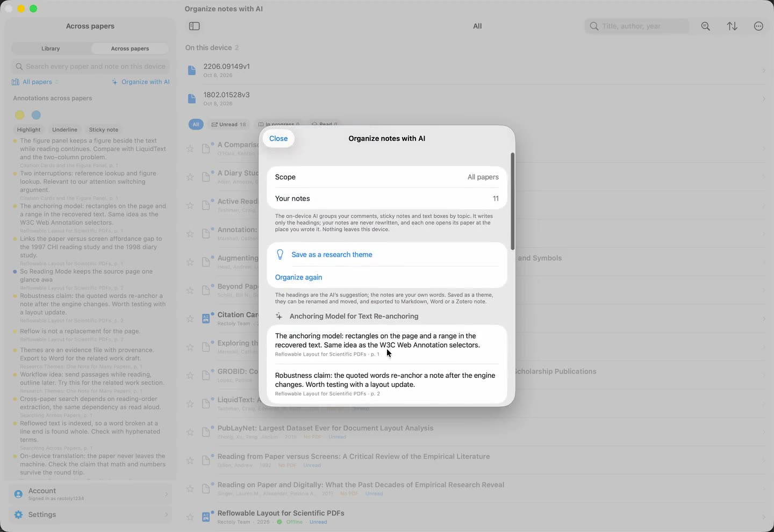Open the more options ellipsis icon
This screenshot has width=774, height=532.
pos(758,26)
